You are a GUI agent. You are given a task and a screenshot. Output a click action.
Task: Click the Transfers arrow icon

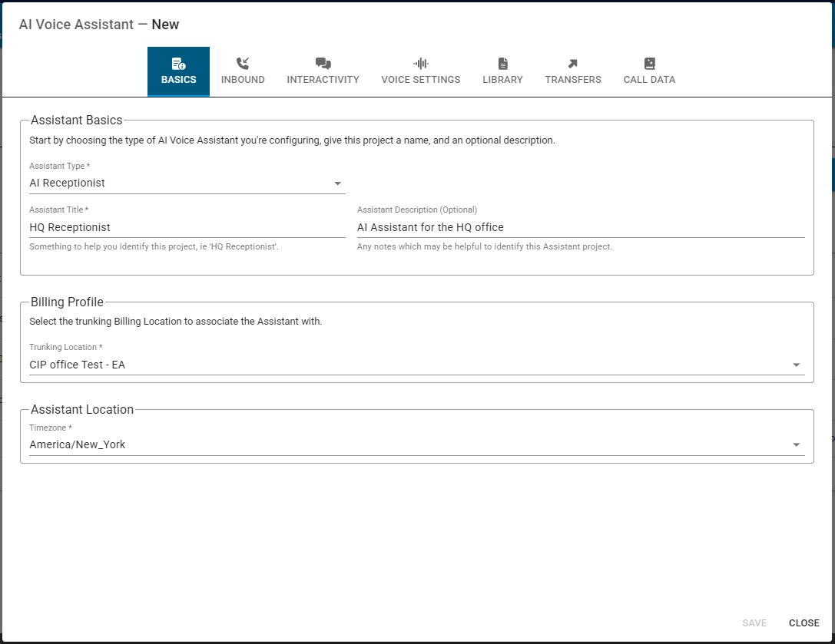point(573,64)
